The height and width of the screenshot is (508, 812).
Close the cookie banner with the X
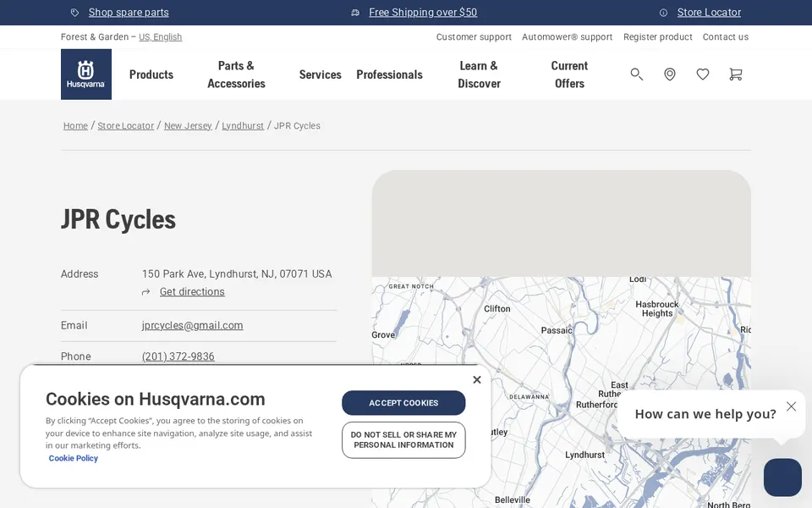[477, 380]
